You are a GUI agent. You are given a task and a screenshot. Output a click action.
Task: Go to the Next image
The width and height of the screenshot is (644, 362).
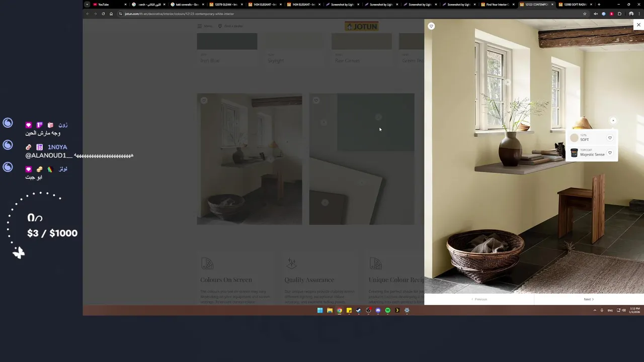pos(589,299)
